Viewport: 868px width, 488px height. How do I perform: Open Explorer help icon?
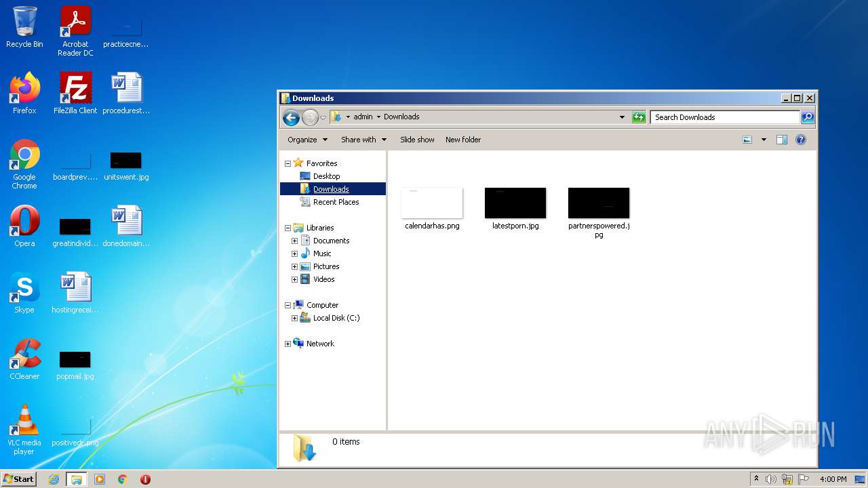(801, 140)
